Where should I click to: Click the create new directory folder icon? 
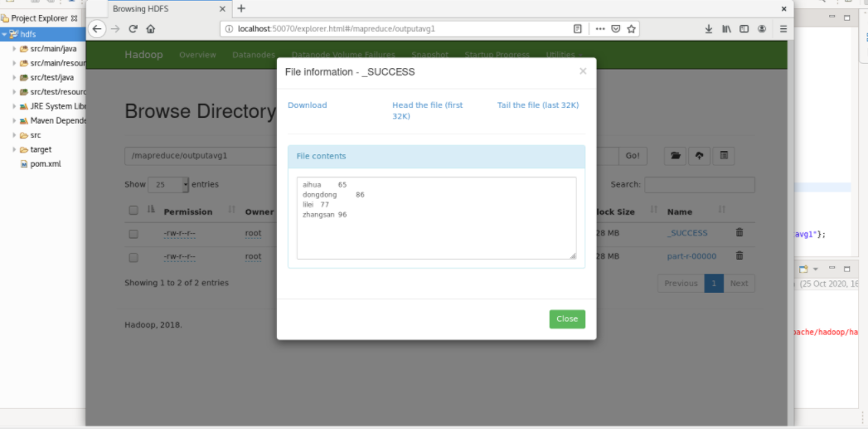(676, 156)
